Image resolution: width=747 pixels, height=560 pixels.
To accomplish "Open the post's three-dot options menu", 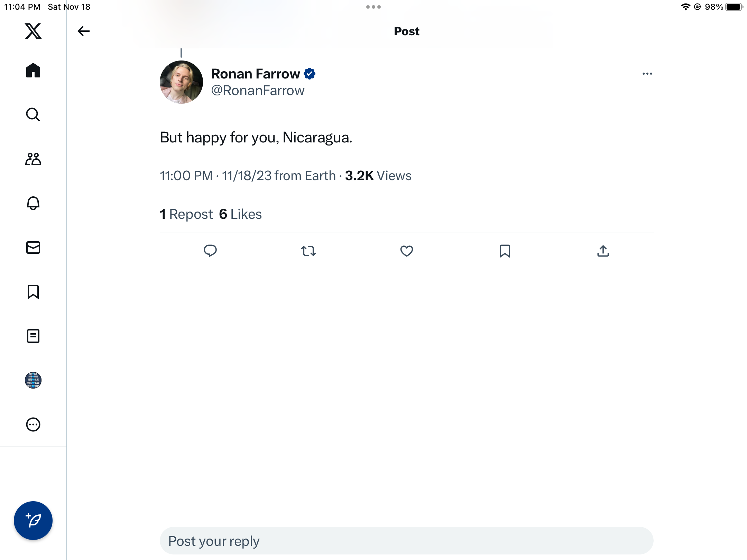I will 647,74.
